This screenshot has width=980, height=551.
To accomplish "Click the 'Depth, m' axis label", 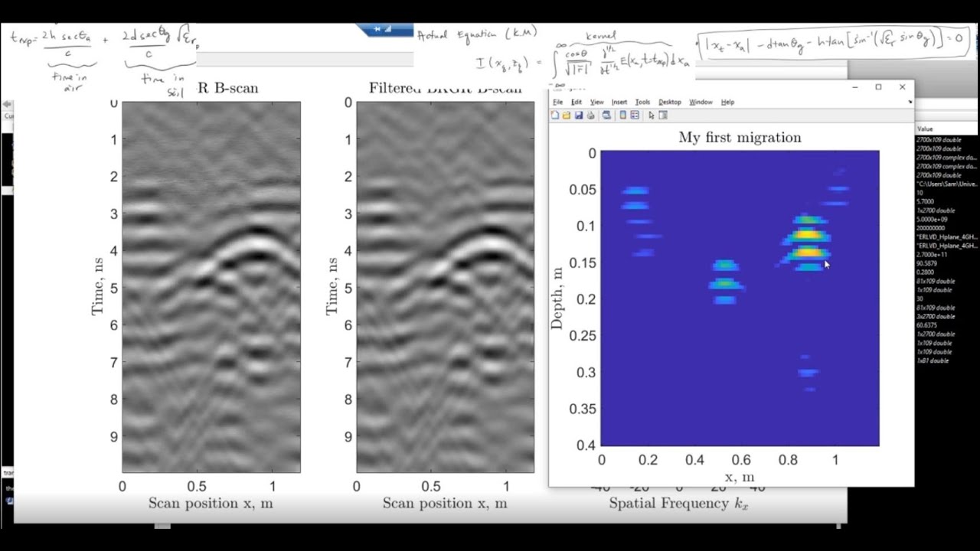I will pos(557,298).
